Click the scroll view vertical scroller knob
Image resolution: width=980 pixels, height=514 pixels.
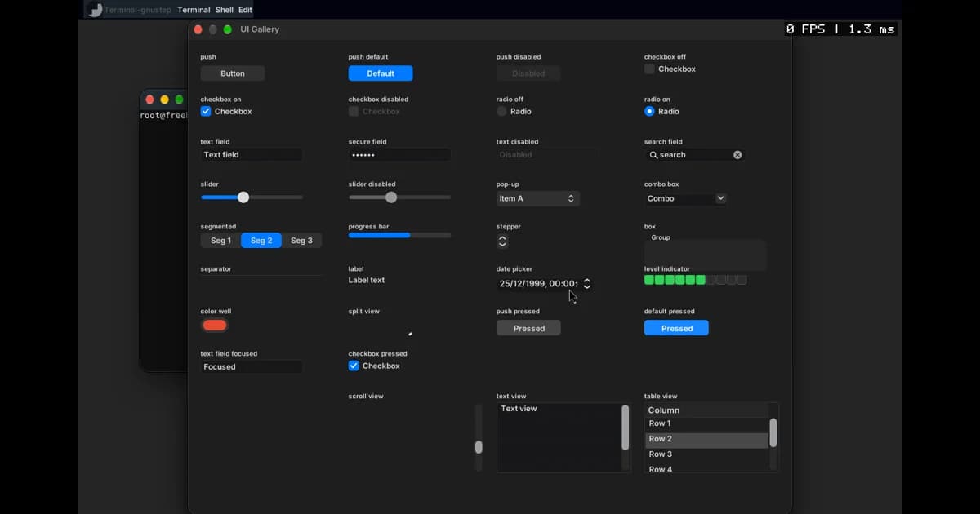click(x=479, y=447)
